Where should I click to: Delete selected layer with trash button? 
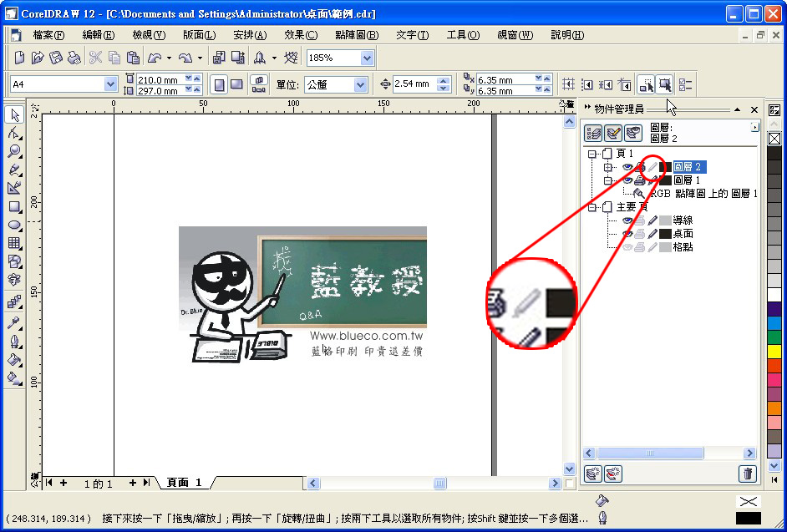pos(748,474)
